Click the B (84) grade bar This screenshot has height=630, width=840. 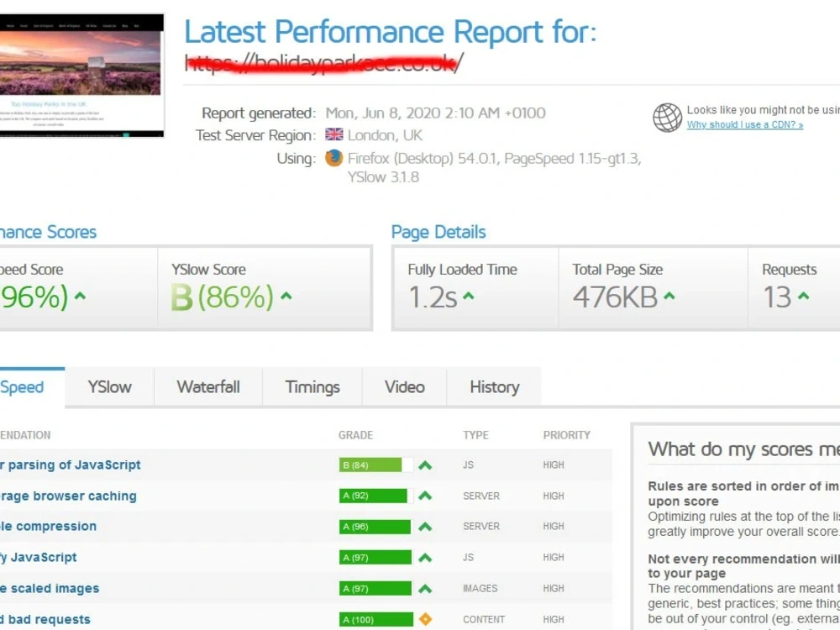point(376,465)
